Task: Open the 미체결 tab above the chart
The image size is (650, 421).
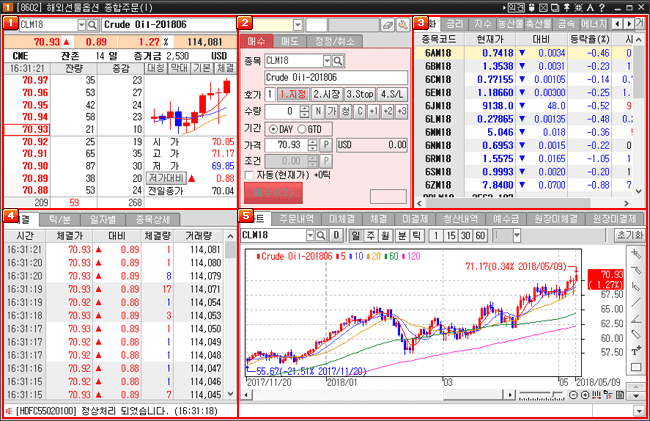Action: (343, 217)
